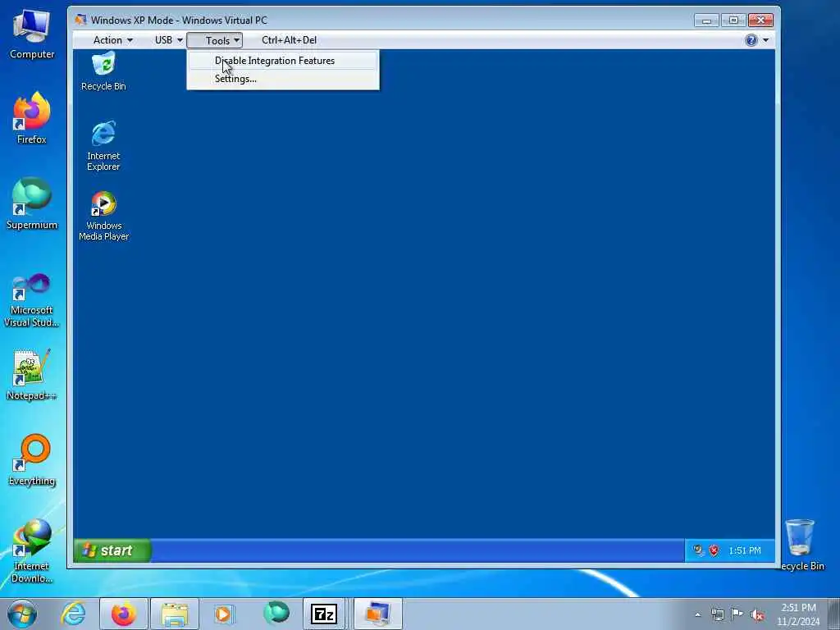Click the Show desktop strip
The width and height of the screenshot is (840, 630).
coord(834,614)
